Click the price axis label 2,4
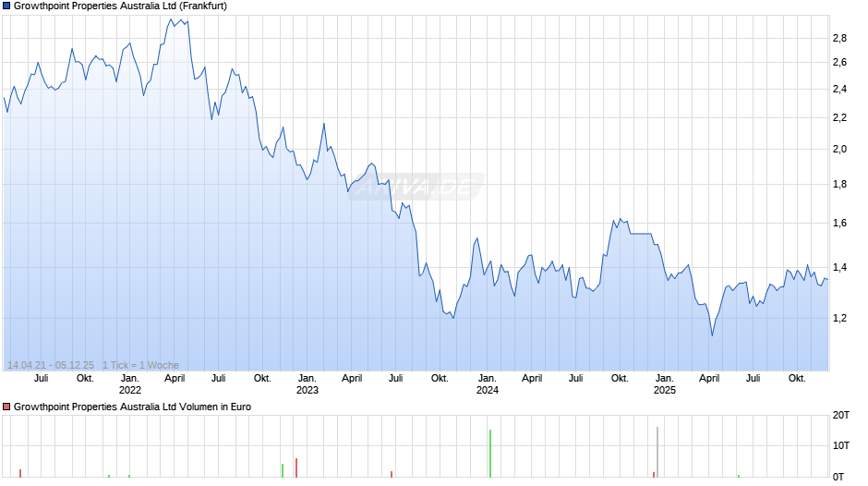Viewport: 868px width, 486px height. [839, 90]
